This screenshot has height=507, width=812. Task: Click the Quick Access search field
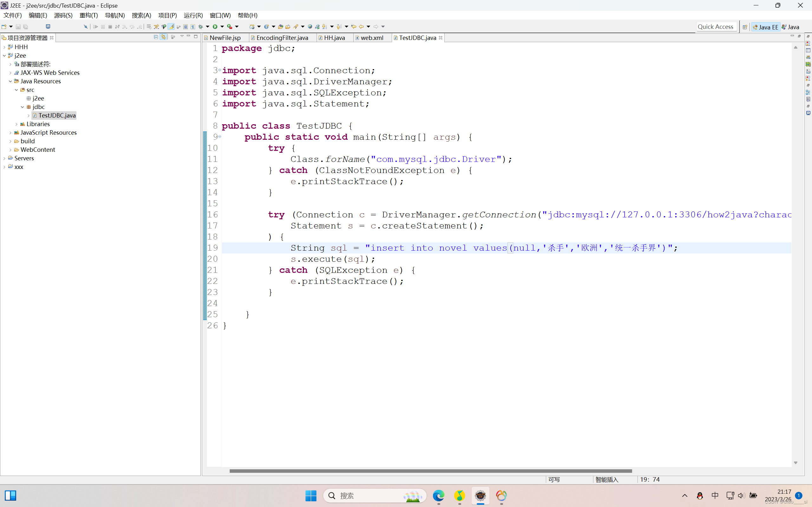tap(715, 27)
